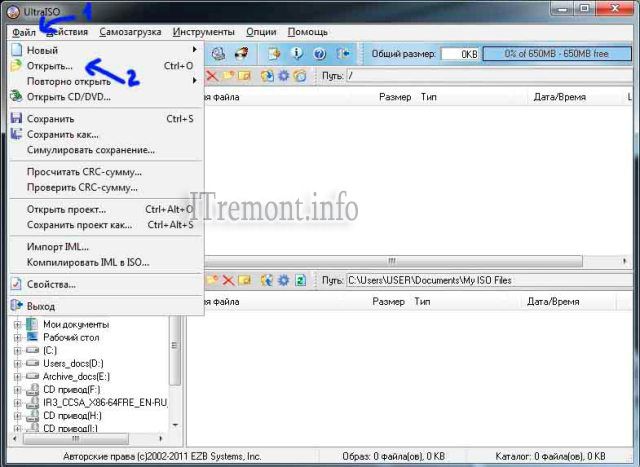Click the clock-like icon after the upper gear icon
This screenshot has height=467, width=640.
coord(300,76)
